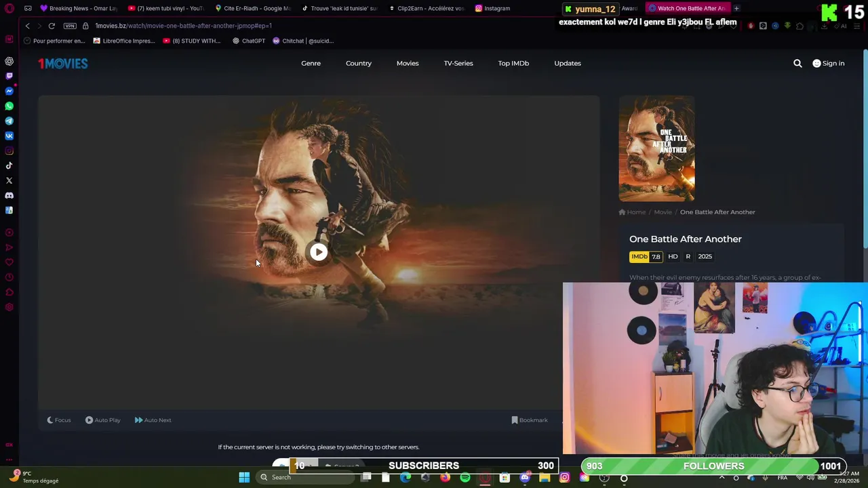Open Instagram app from taskbar
The image size is (868, 488).
tap(564, 478)
